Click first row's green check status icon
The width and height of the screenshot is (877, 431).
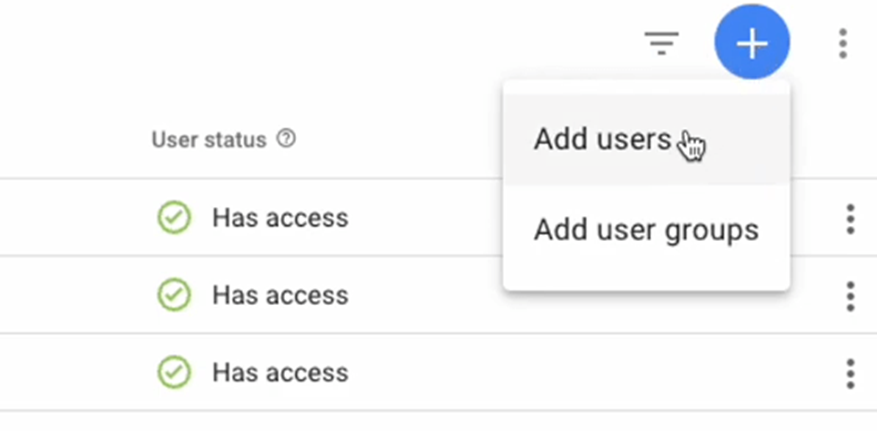pos(175,217)
